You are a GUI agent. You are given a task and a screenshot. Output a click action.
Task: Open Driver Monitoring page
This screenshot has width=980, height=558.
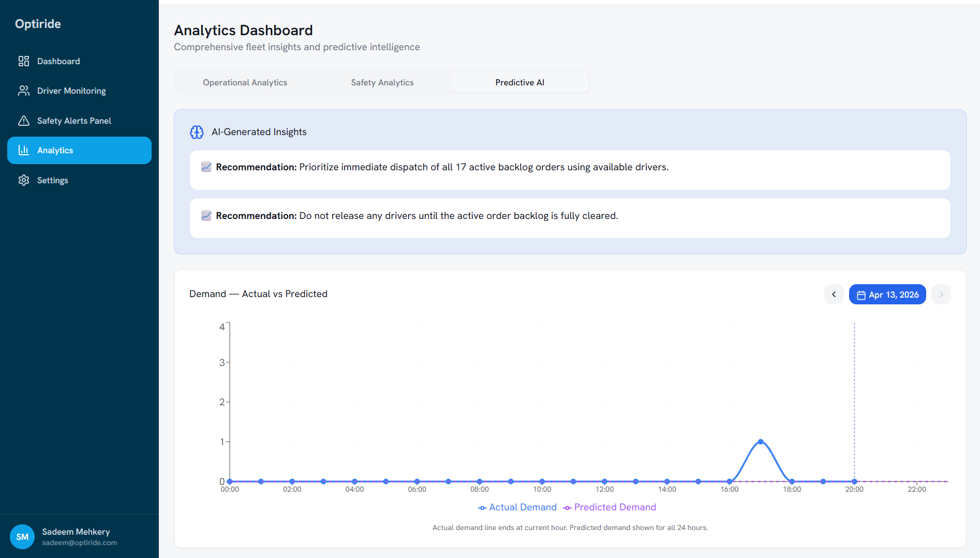pyautogui.click(x=79, y=91)
